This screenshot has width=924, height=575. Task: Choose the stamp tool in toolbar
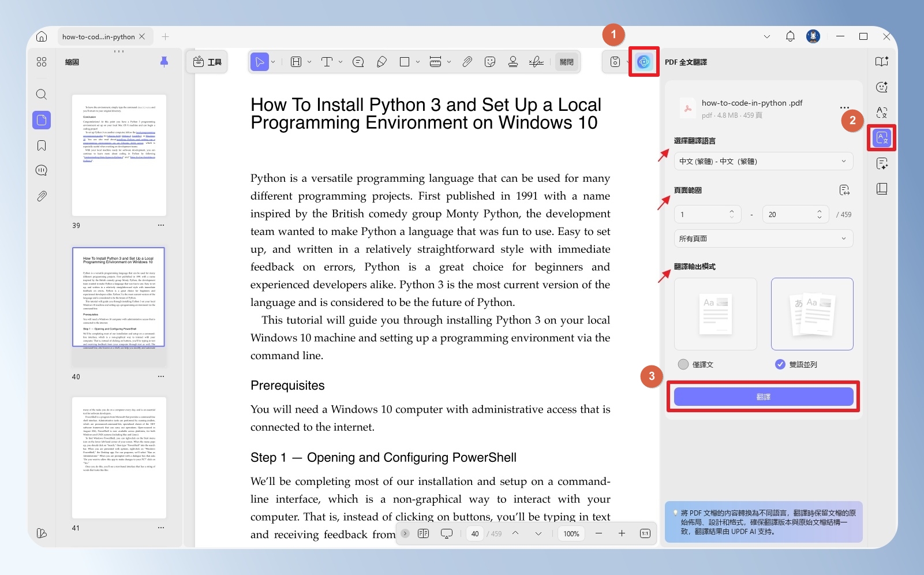coord(512,62)
